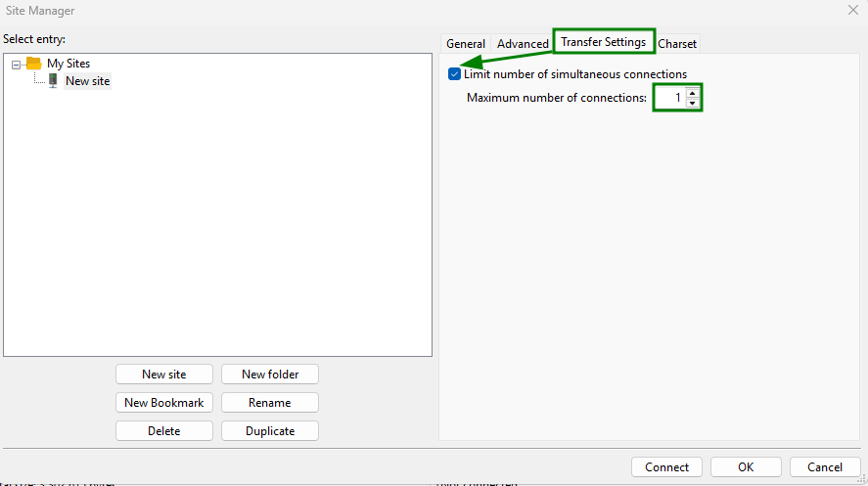Viewport: 868px width, 486px height.
Task: Open the Charset tab
Action: pyautogui.click(x=677, y=44)
